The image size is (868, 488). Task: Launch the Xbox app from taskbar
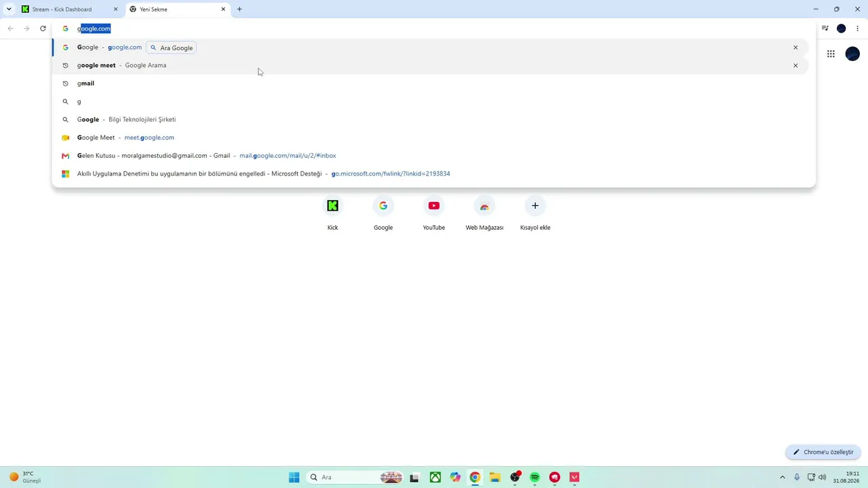435,477
